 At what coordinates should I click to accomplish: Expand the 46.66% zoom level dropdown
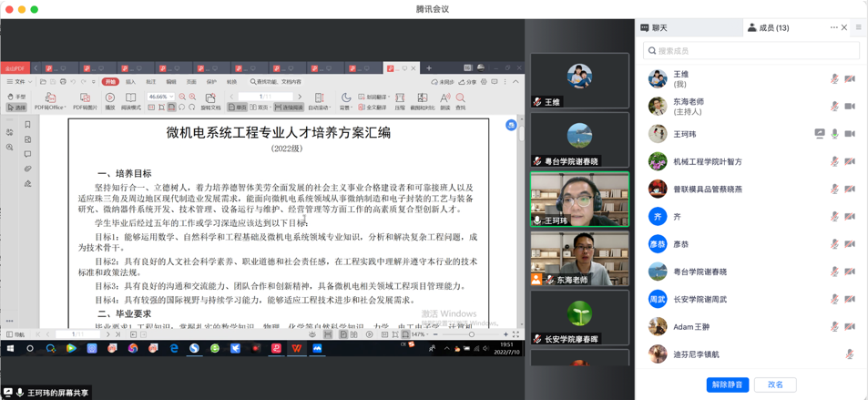click(x=171, y=97)
